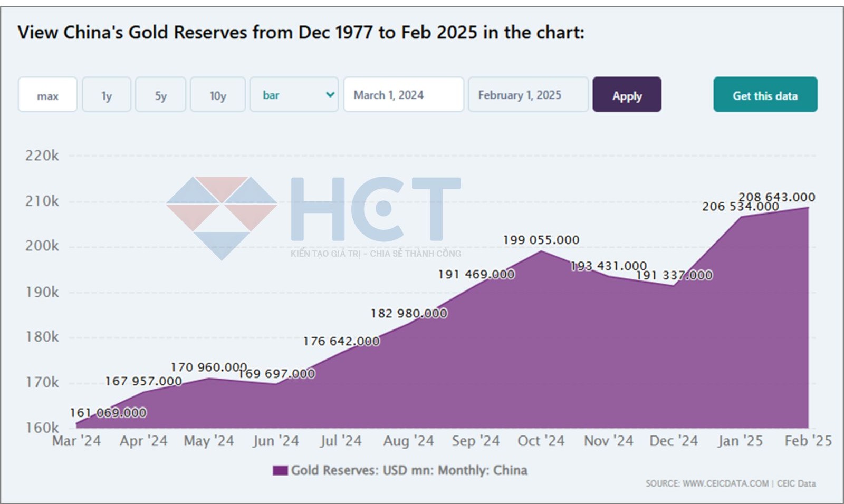Click the purple Gold Reserves legend swatch

click(x=280, y=470)
